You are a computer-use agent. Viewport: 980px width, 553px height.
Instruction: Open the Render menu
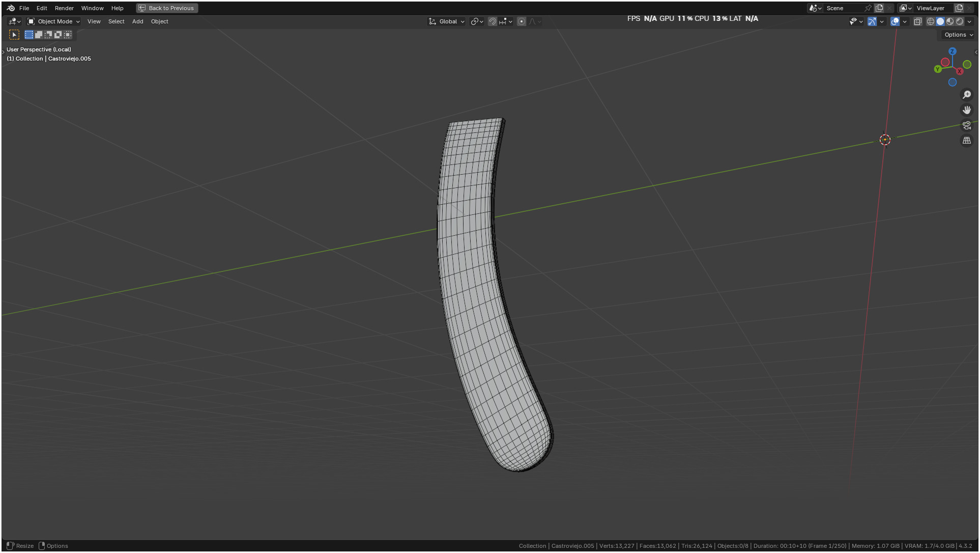(x=64, y=8)
